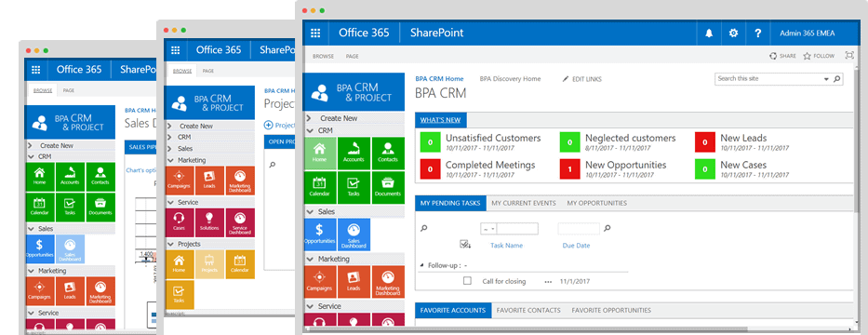
Task: Collapse the CRM section in front window
Action: pos(309,130)
